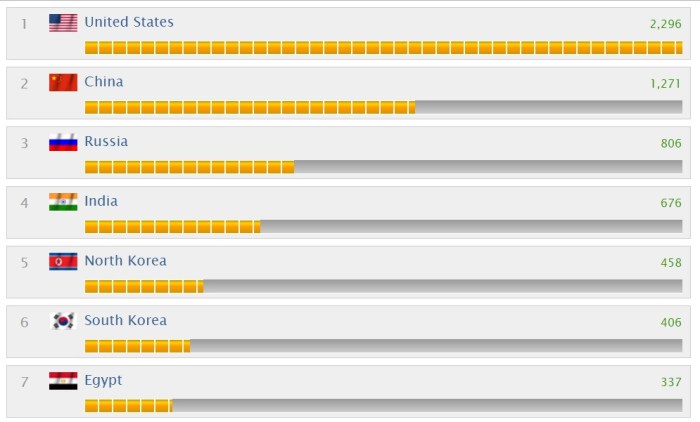700x422 pixels.
Task: Click the United States flag icon
Action: tap(63, 22)
